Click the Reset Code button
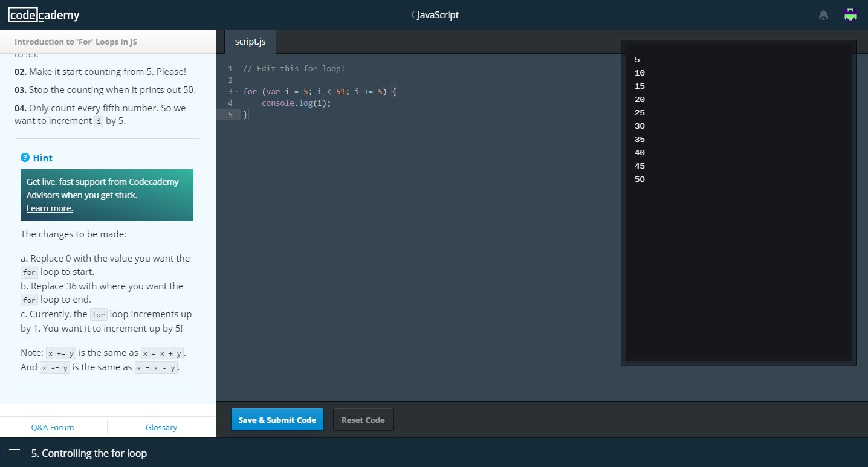Viewport: 868px width, 467px height. point(363,419)
